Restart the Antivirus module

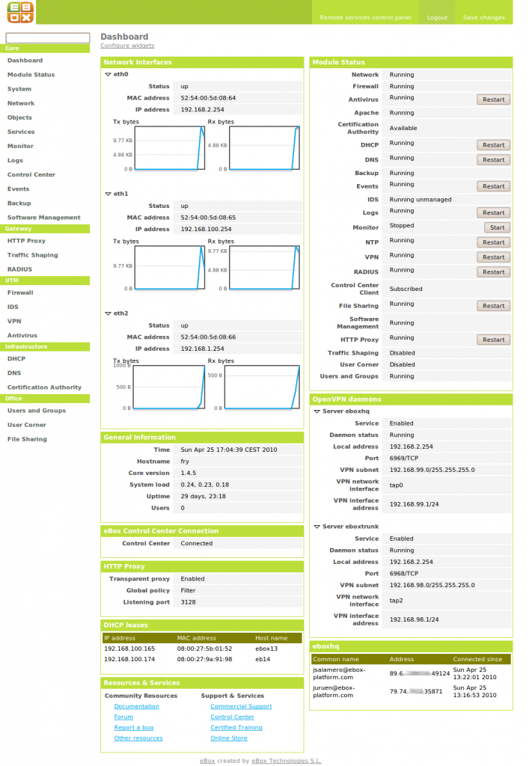coord(493,99)
